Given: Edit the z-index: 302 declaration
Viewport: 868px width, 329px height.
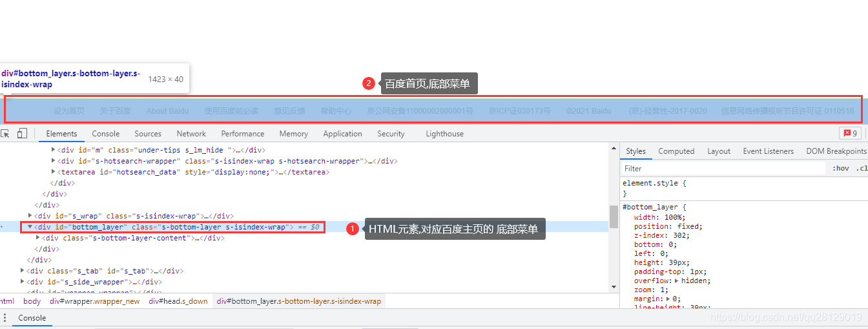Looking at the screenshot, I should [661, 235].
